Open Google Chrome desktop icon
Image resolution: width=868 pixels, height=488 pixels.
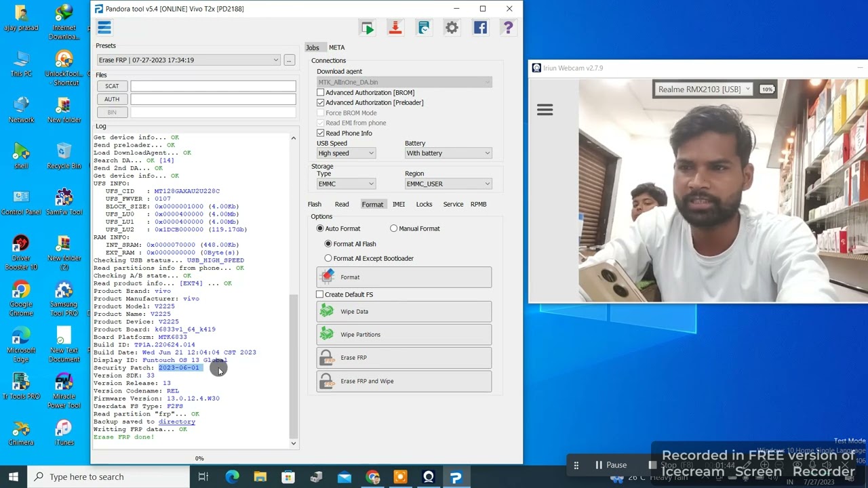click(x=21, y=298)
